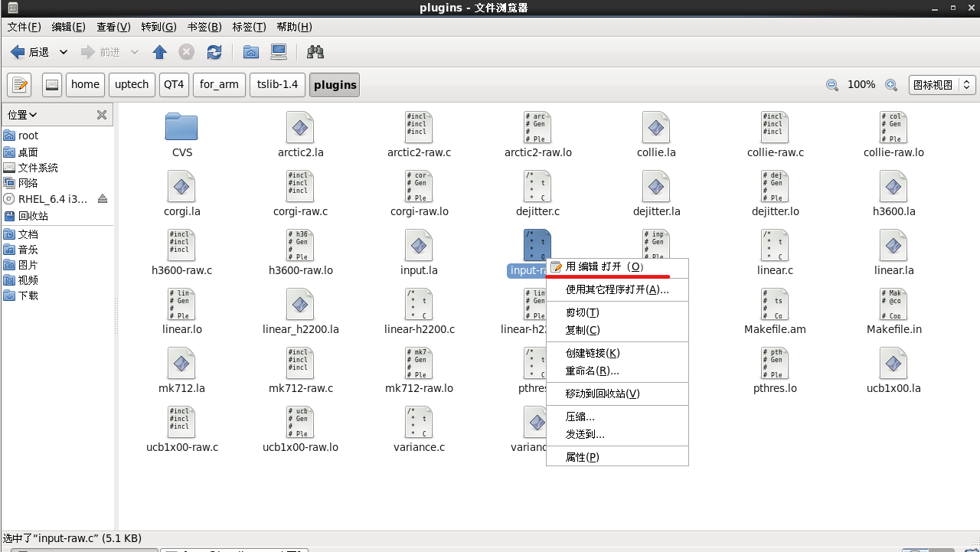Go to uptech in the path bar
Image resolution: width=980 pixels, height=552 pixels.
pyautogui.click(x=132, y=85)
